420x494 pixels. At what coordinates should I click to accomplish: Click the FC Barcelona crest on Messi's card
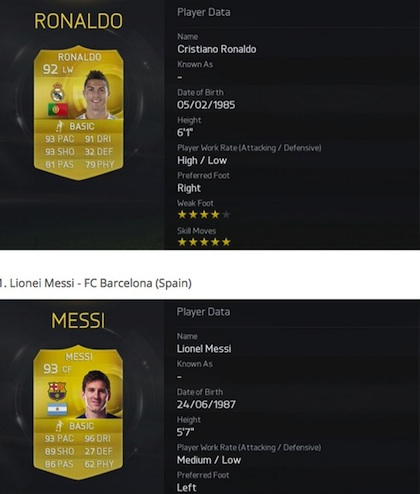click(57, 391)
